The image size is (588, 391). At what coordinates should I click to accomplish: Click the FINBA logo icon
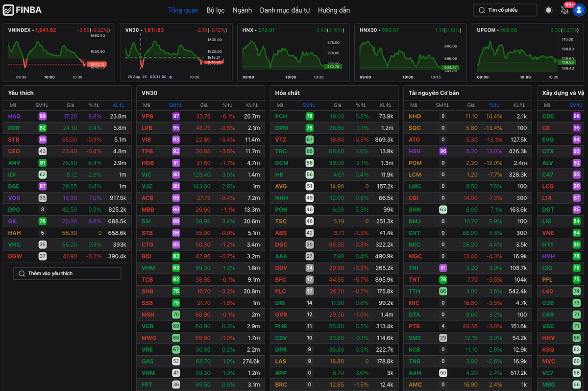[8, 10]
